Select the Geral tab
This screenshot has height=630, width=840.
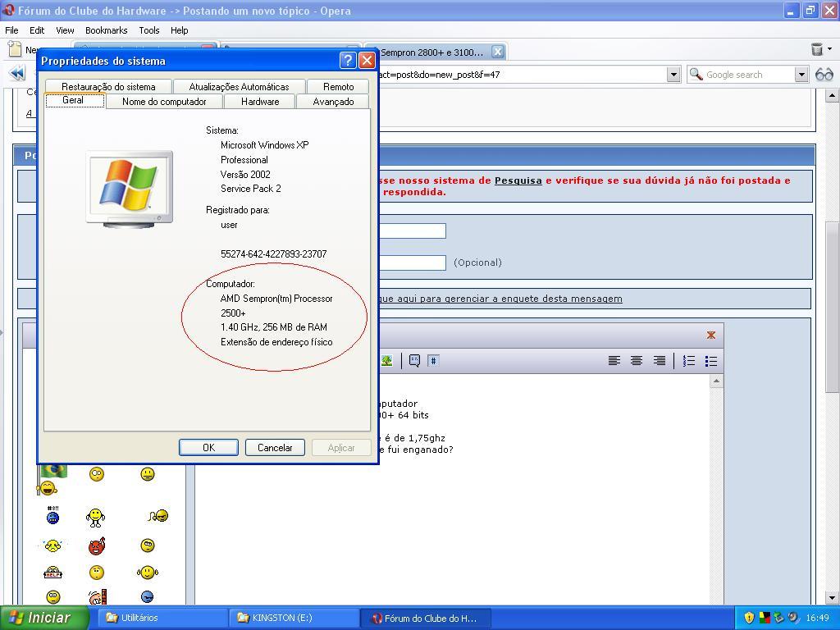[73, 100]
